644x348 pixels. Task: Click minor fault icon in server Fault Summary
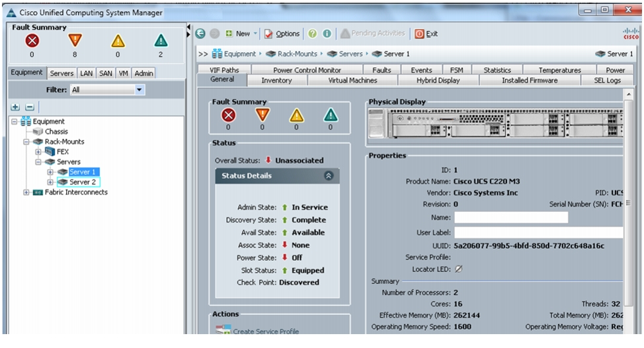[x=296, y=116]
